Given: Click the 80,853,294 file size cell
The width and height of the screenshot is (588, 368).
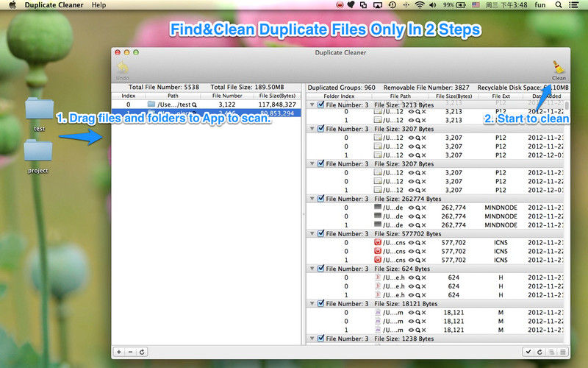Looking at the screenshot, I should click(278, 113).
